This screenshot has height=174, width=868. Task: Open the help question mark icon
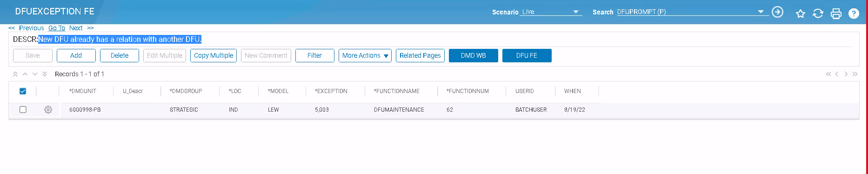[854, 13]
